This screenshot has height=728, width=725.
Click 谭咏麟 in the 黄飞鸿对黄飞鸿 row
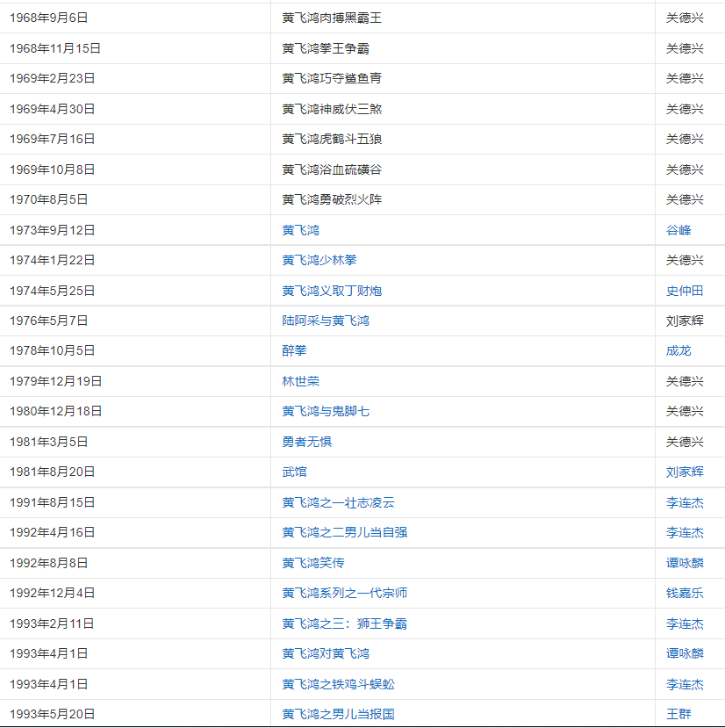pos(685,653)
